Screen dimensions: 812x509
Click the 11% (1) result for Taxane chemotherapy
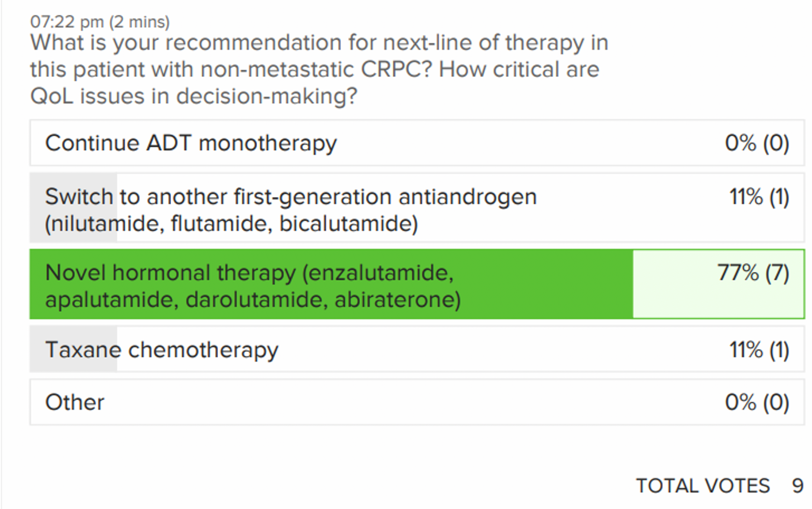pos(759,350)
